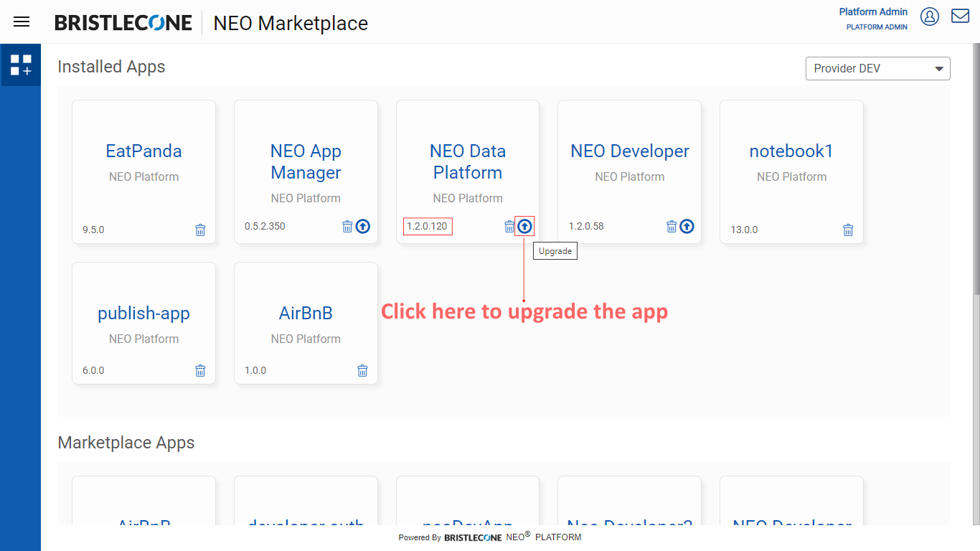Open the NEO App Manager title
Image resolution: width=980 pixels, height=551 pixels.
pyautogui.click(x=306, y=162)
